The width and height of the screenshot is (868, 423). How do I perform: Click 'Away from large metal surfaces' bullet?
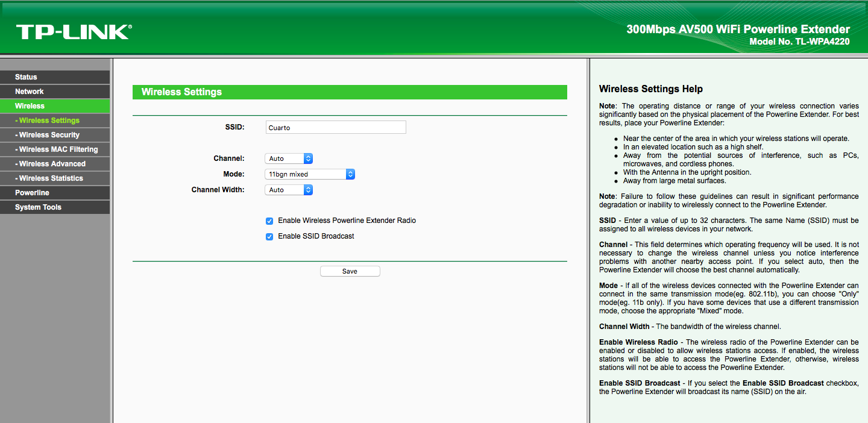[675, 181]
